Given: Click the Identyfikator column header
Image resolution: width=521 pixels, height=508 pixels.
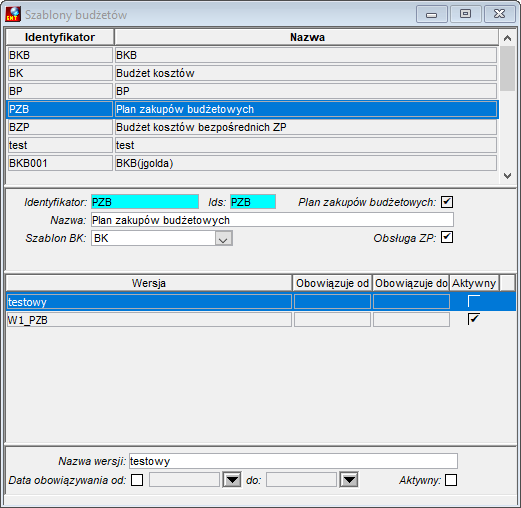Looking at the screenshot, I should click(60, 37).
